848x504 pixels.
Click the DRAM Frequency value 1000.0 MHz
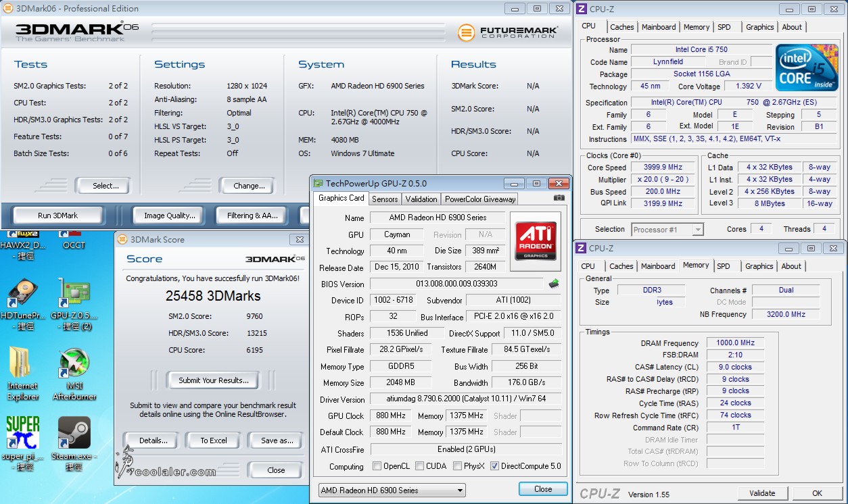click(x=735, y=343)
